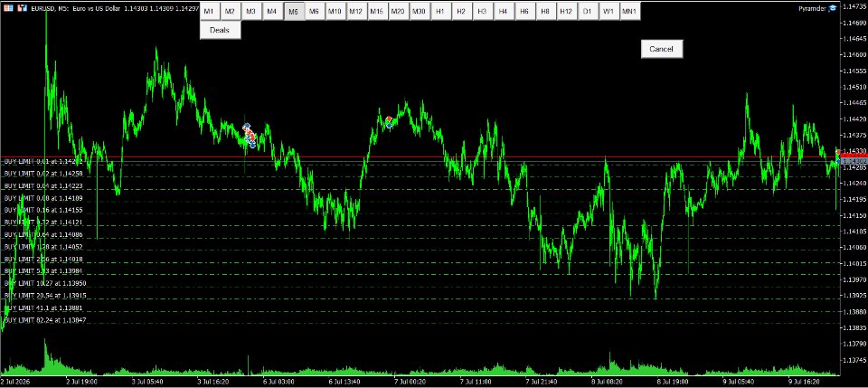The height and width of the screenshot is (388, 868).
Task: Switch chart to the H1 timeframe
Action: tap(440, 11)
